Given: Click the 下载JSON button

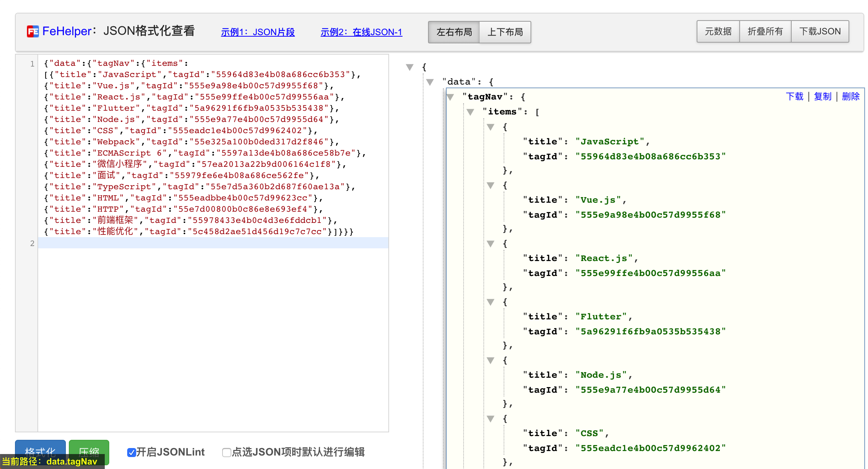Looking at the screenshot, I should (x=820, y=31).
